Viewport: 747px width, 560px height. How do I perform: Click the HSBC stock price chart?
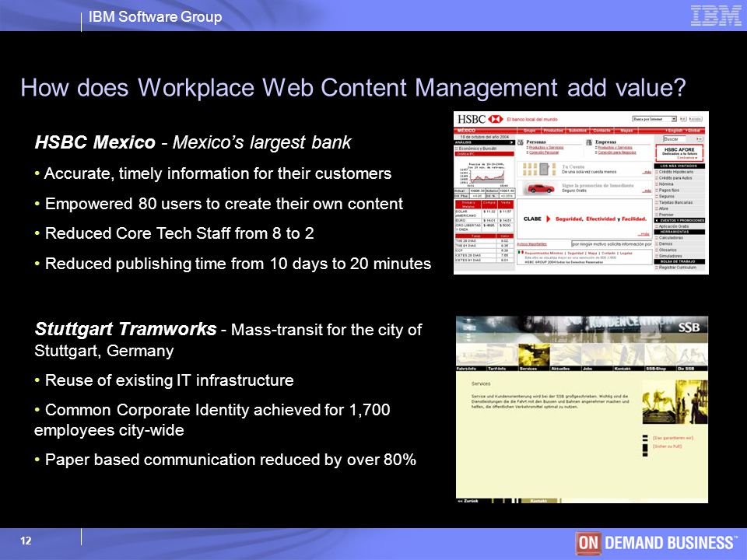[484, 175]
